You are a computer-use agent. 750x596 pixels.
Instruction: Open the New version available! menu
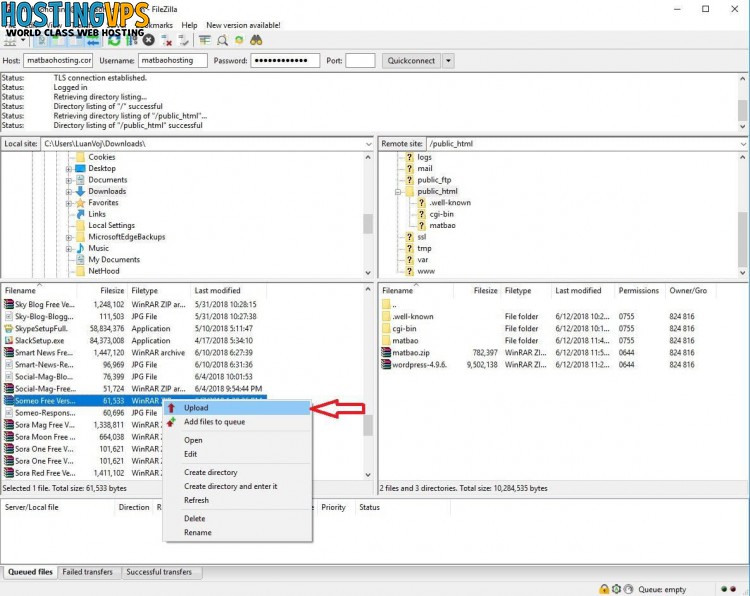coord(243,25)
